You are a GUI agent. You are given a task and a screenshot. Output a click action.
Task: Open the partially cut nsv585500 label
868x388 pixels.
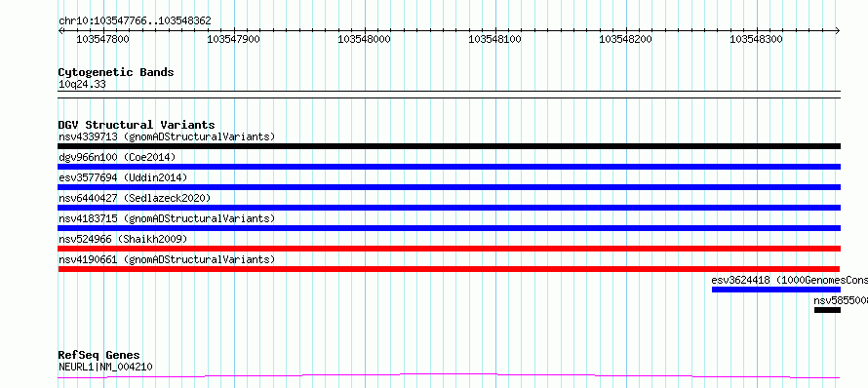(841, 300)
